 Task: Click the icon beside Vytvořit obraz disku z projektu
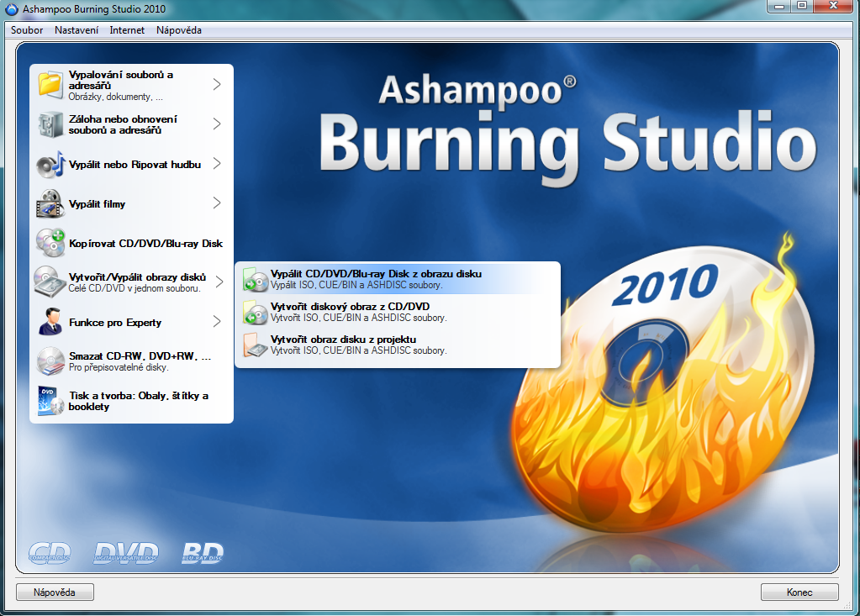tap(255, 345)
